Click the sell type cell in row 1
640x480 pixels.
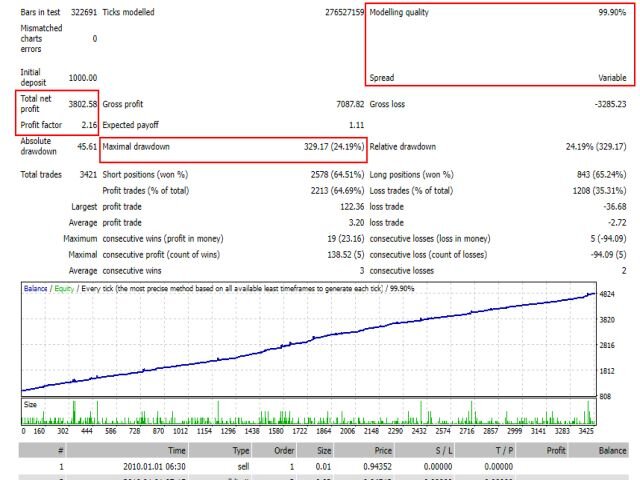[243, 467]
